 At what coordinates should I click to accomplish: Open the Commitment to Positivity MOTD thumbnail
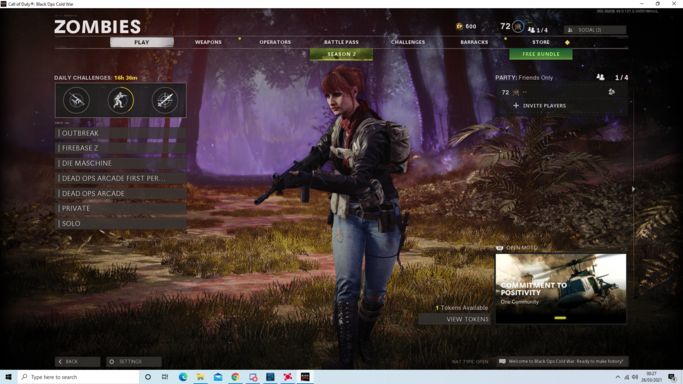point(561,289)
